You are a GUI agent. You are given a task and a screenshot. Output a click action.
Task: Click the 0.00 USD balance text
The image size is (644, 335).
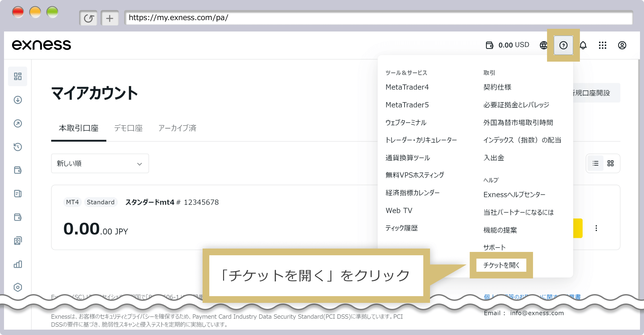pos(514,45)
